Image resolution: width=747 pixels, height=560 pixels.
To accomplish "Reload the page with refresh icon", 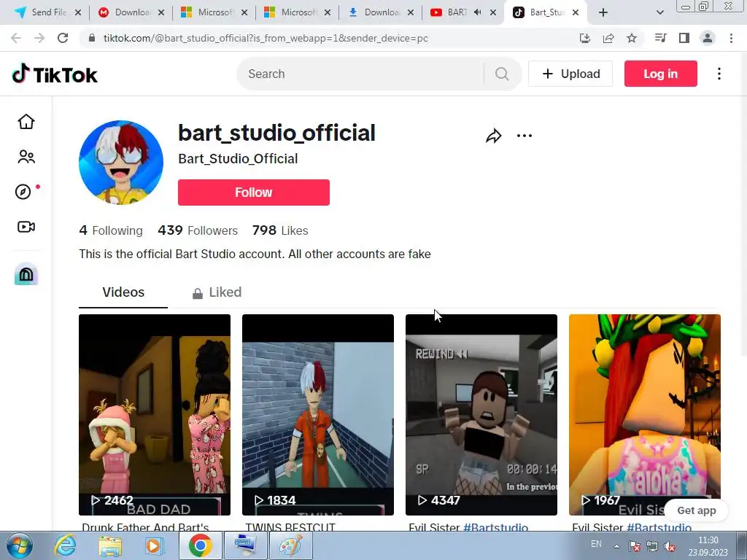I will tap(63, 38).
